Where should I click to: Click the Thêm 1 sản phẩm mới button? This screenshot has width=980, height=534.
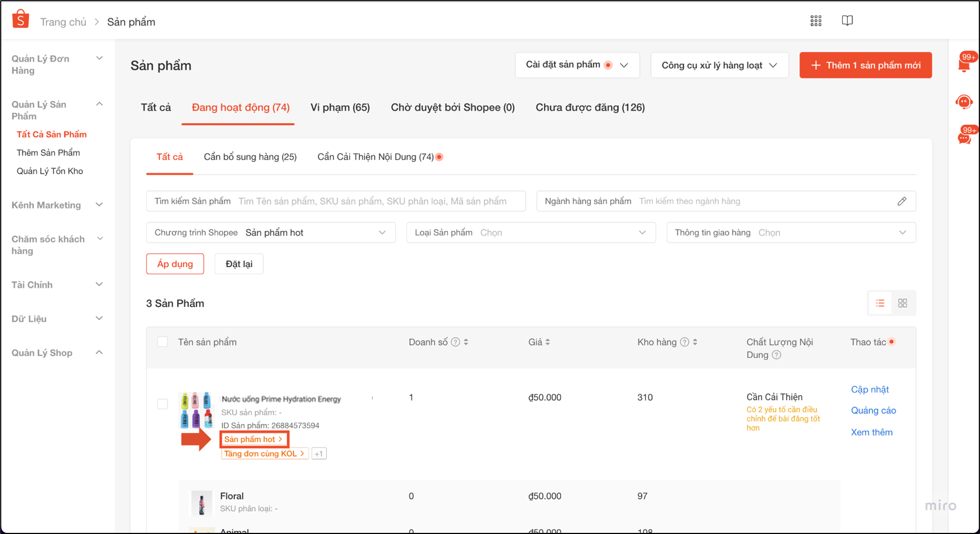click(865, 66)
